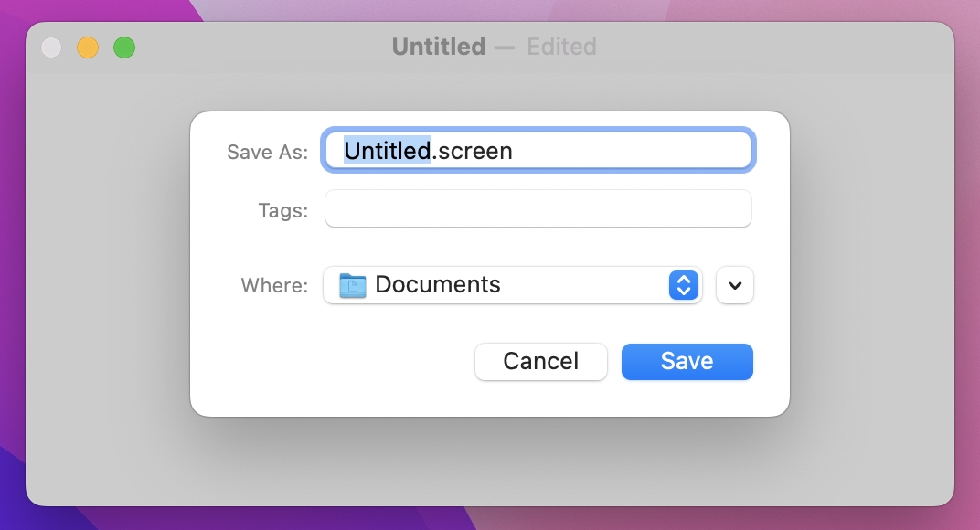Click the disclosure button to show full browser

pos(734,285)
